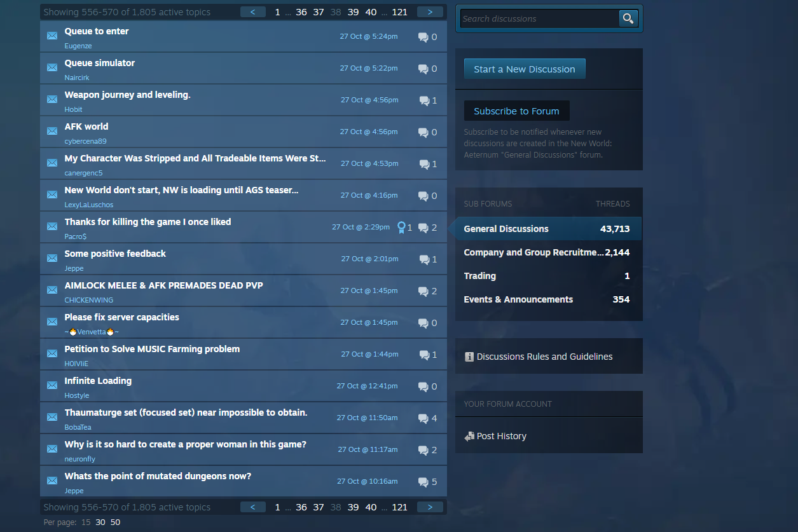Click envelope icon beside Please fix server capacities

pyautogui.click(x=52, y=322)
